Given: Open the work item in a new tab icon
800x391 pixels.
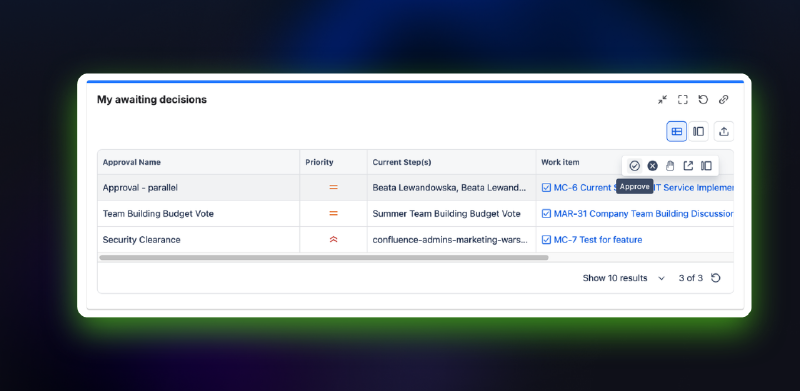Looking at the screenshot, I should [688, 166].
